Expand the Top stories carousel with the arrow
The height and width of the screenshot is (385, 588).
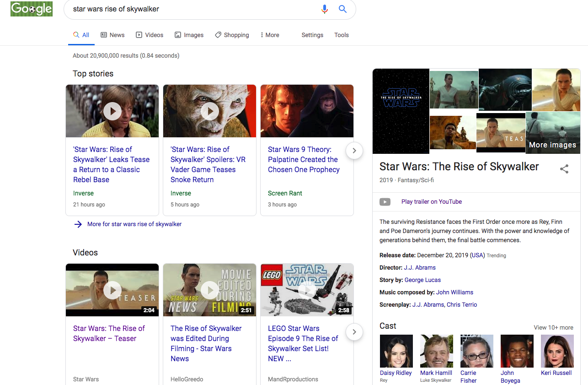coord(354,150)
